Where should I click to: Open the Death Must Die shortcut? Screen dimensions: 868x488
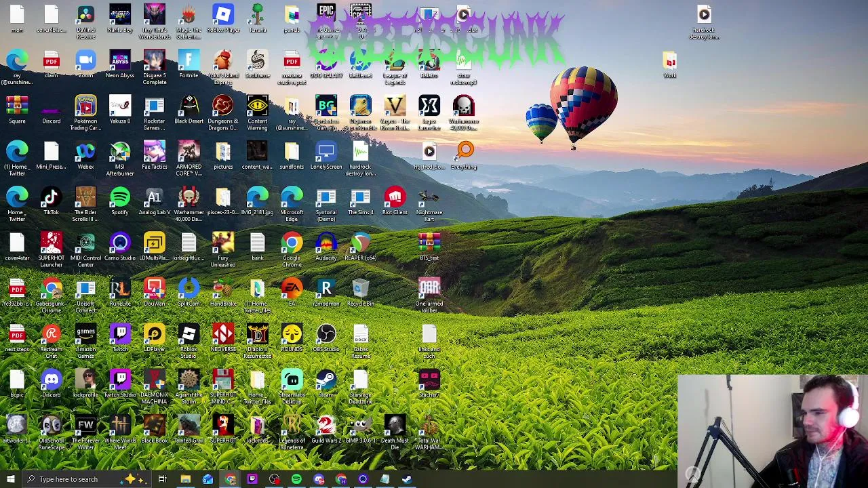pyautogui.click(x=395, y=432)
